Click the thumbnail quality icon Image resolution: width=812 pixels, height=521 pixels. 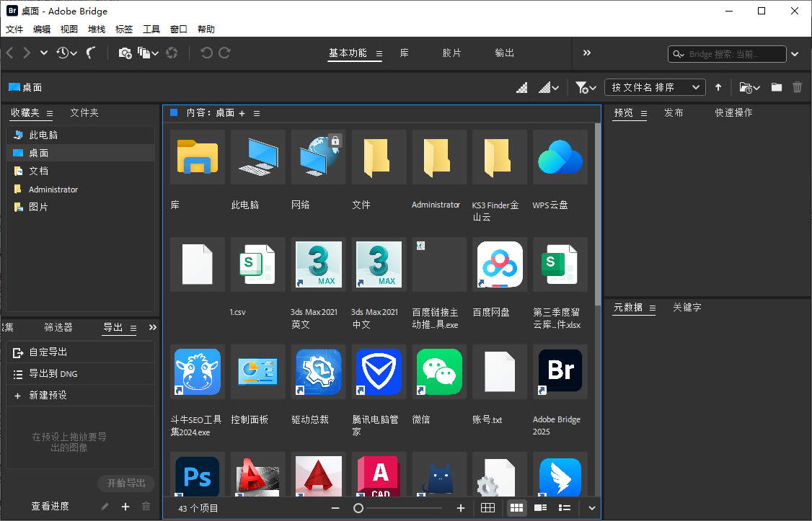point(521,87)
